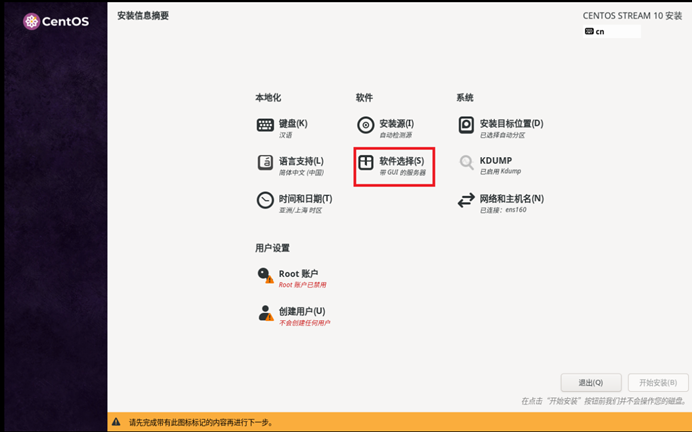Click the '系统' section heading
The image size is (692, 432).
click(x=465, y=98)
